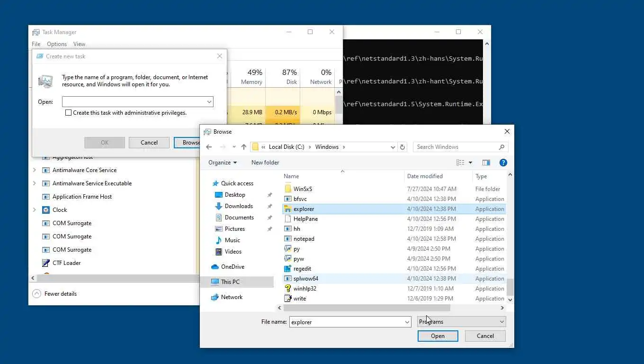
Task: Click the Back arrow in Browse dialog
Action: click(x=209, y=147)
